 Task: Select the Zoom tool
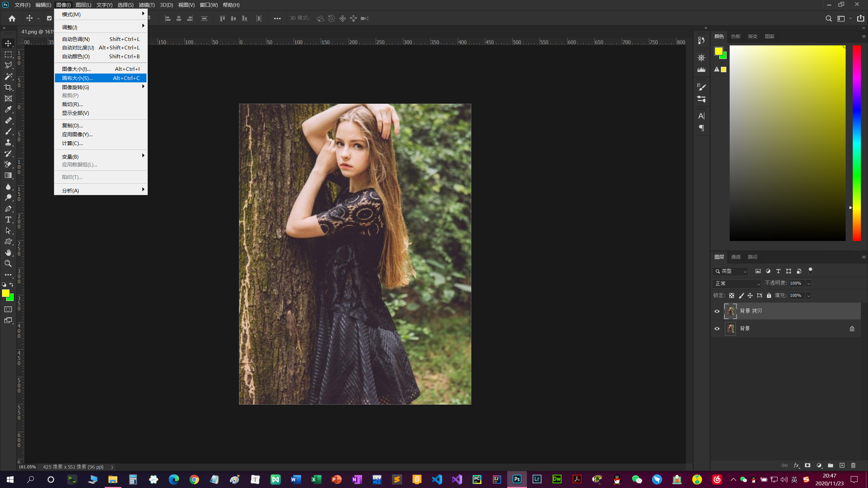coord(8,263)
